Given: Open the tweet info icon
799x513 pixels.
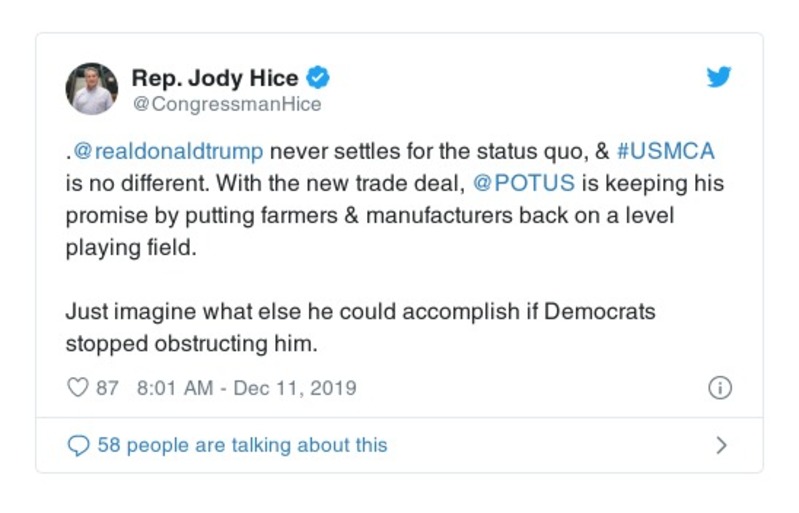Looking at the screenshot, I should click(x=720, y=388).
